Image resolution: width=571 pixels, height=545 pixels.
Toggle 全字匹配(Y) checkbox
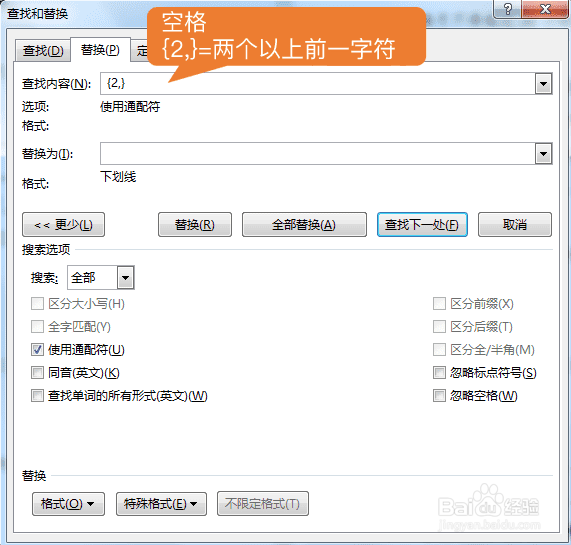(37, 327)
